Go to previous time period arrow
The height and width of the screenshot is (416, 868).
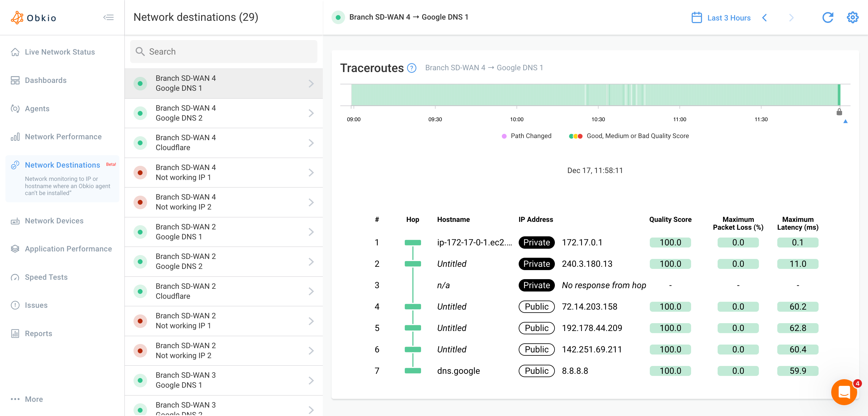click(765, 17)
